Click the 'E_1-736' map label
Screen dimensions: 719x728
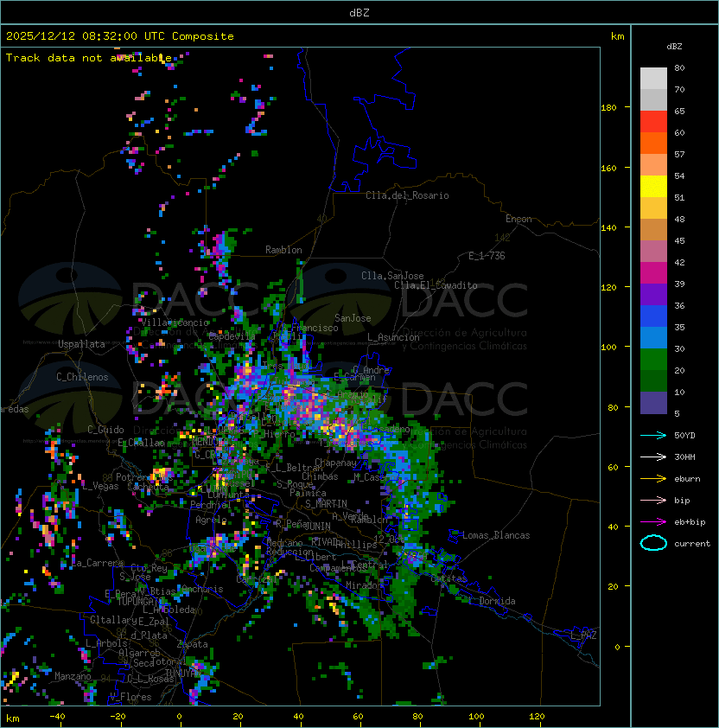pos(487,256)
